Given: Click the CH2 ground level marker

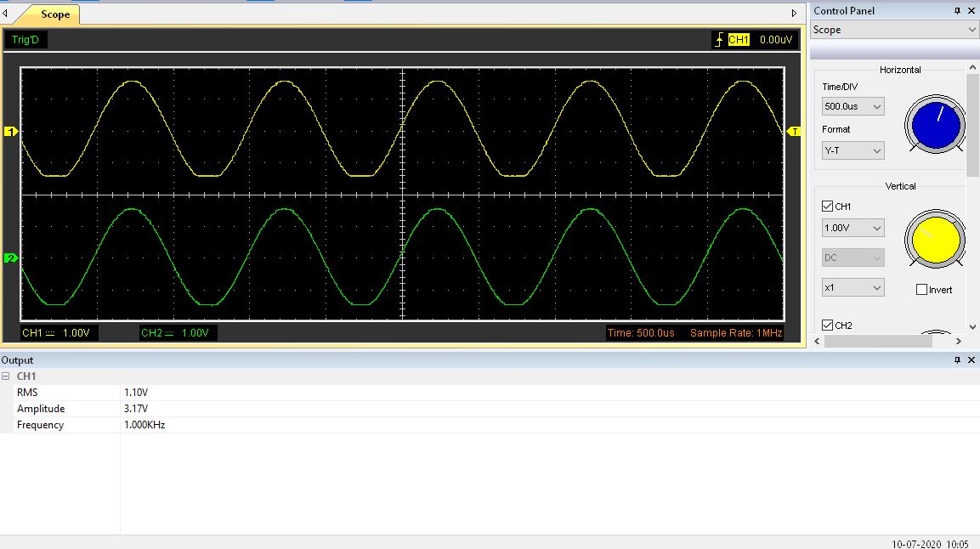Looking at the screenshot, I should coord(11,258).
